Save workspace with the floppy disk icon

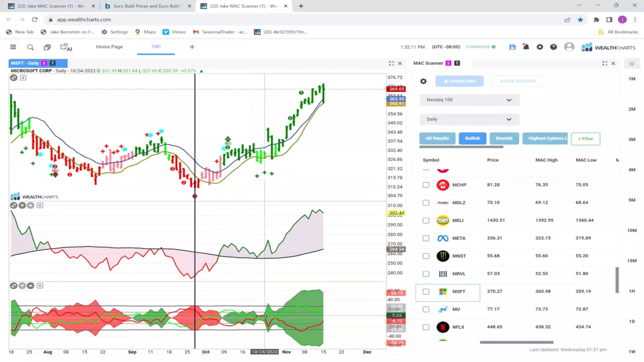[x=512, y=47]
